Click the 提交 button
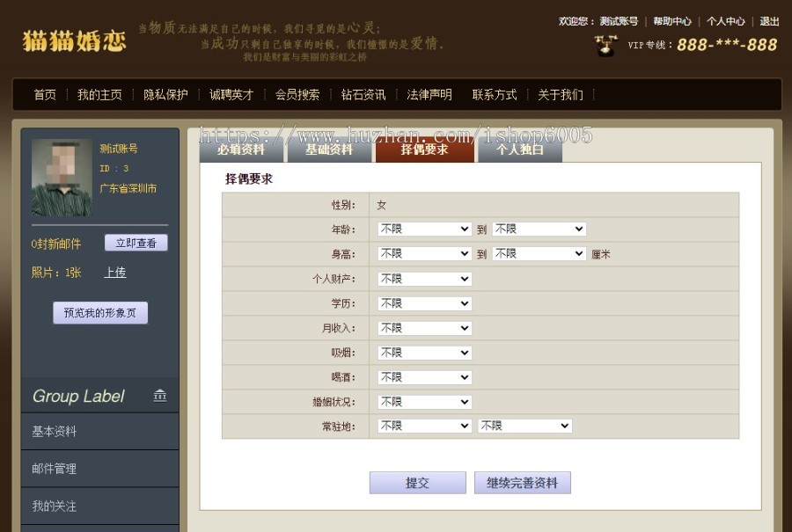 418,483
